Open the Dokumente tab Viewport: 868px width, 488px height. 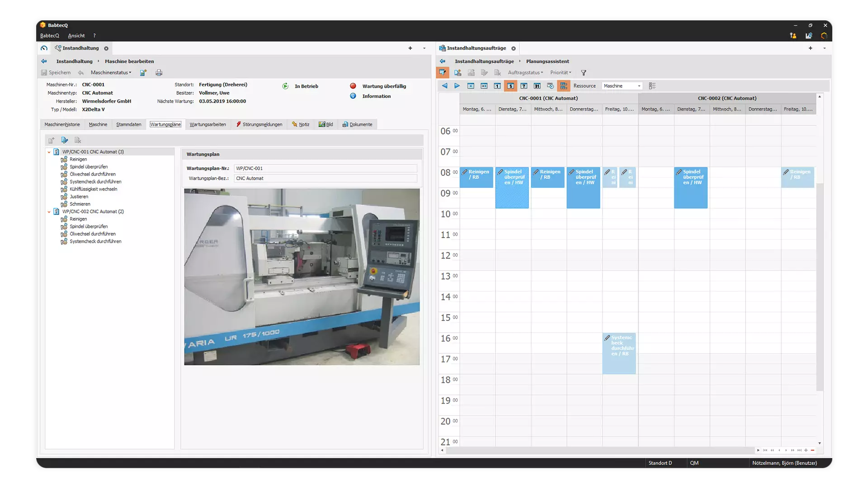tap(357, 124)
